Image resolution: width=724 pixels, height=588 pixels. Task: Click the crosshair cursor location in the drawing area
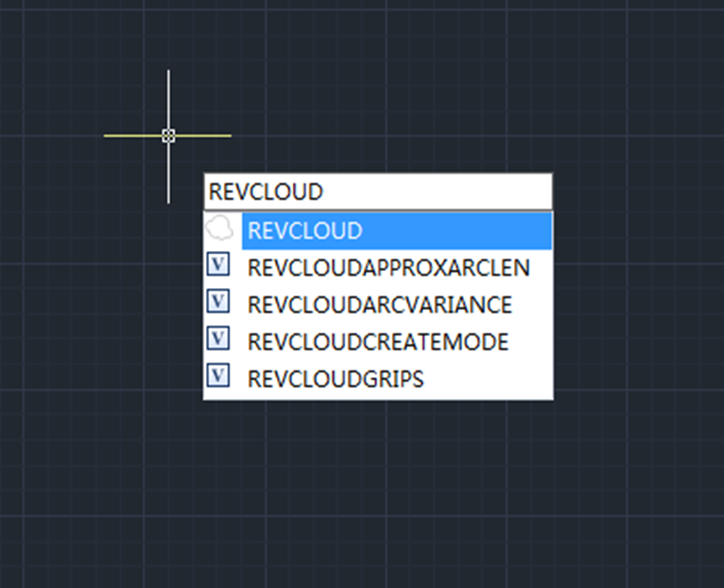(x=168, y=137)
